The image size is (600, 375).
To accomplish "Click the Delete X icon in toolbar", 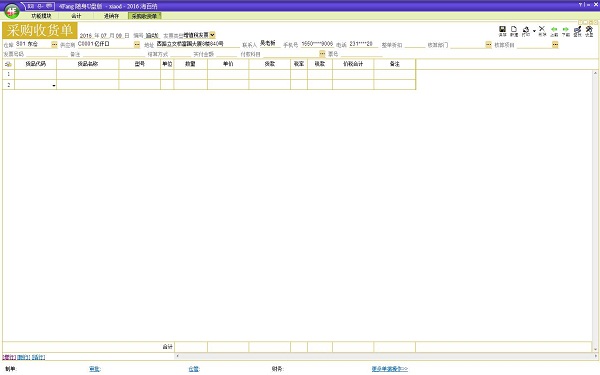I will pos(542,30).
